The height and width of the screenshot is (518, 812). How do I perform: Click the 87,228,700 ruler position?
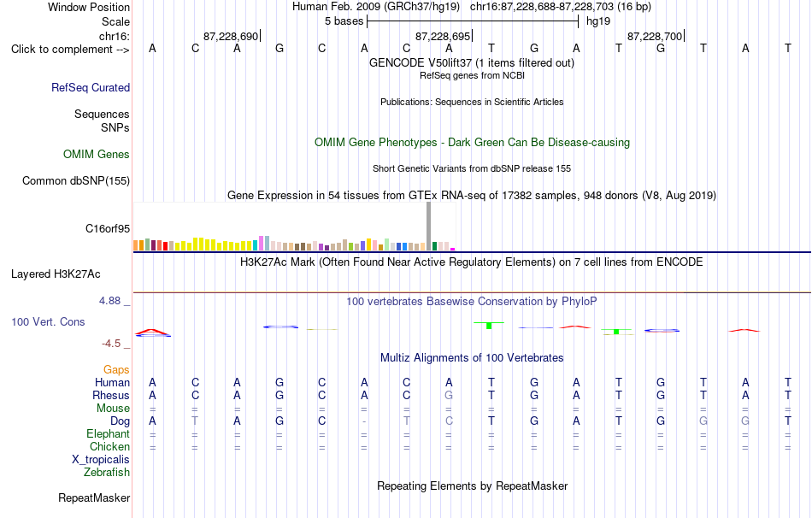[655, 36]
